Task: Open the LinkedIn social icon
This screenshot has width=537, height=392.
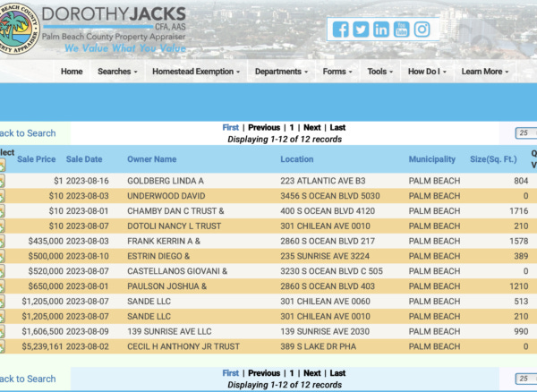Action: 381,30
